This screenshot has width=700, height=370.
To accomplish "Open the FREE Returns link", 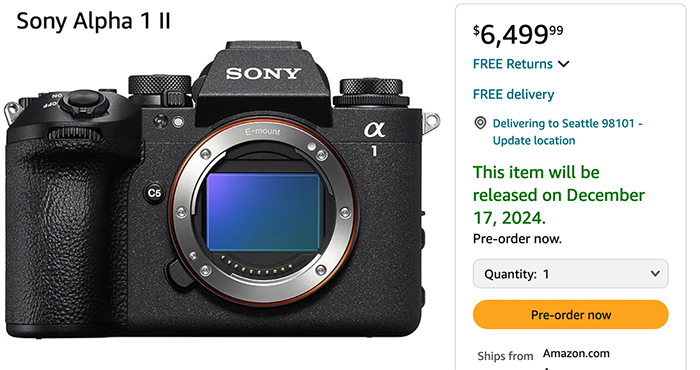I will (512, 64).
